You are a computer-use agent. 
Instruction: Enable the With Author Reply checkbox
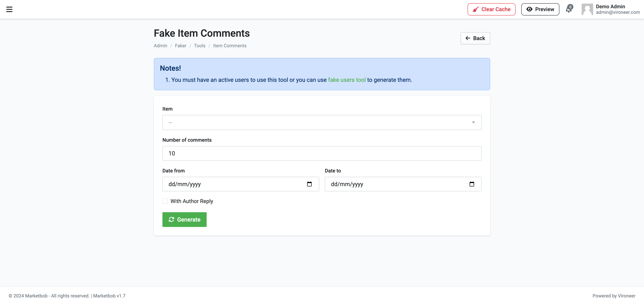[x=165, y=201]
